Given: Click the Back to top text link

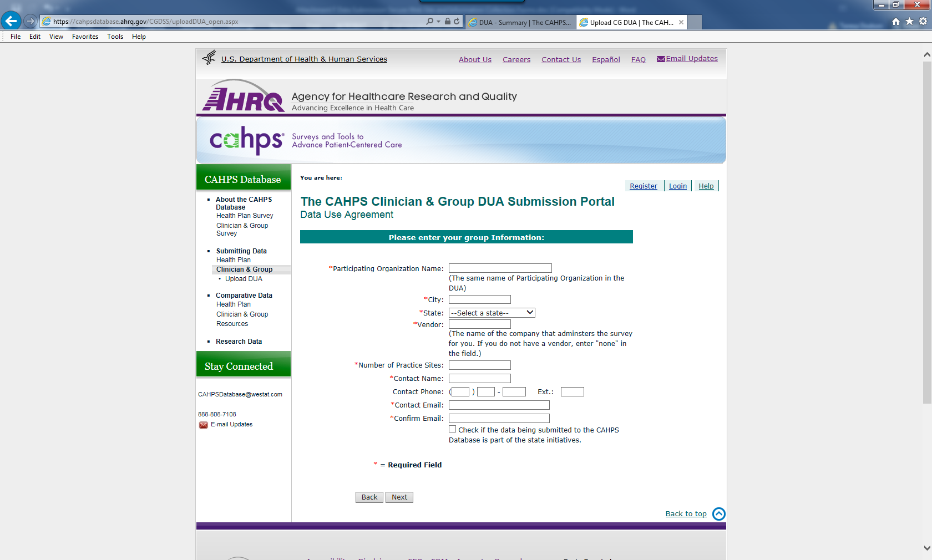Looking at the screenshot, I should (686, 514).
